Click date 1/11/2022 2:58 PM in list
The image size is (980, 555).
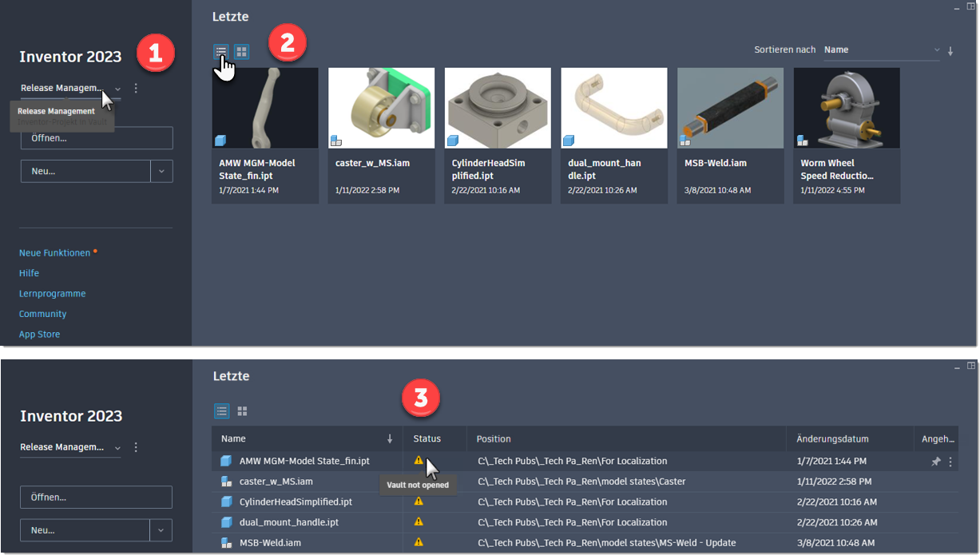(x=836, y=482)
